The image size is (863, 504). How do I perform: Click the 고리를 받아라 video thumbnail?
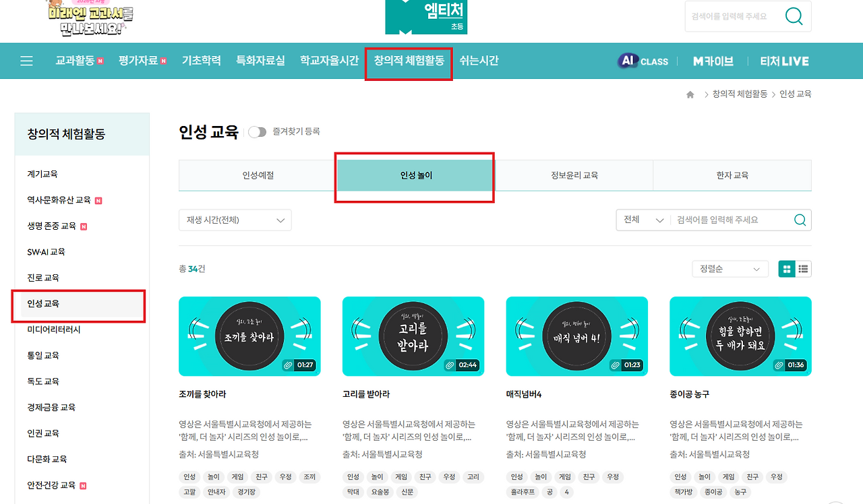pos(413,336)
